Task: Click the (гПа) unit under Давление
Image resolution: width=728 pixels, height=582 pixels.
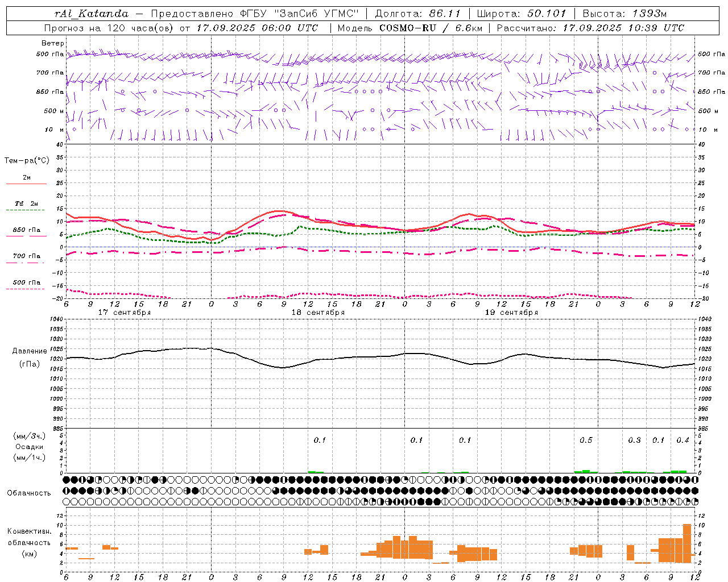Action: tap(30, 364)
